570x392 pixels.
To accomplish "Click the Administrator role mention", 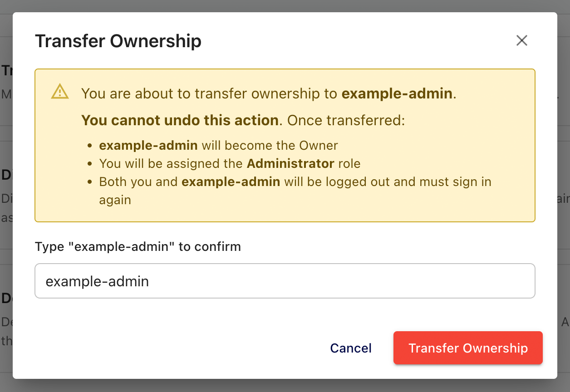I will click(x=290, y=163).
